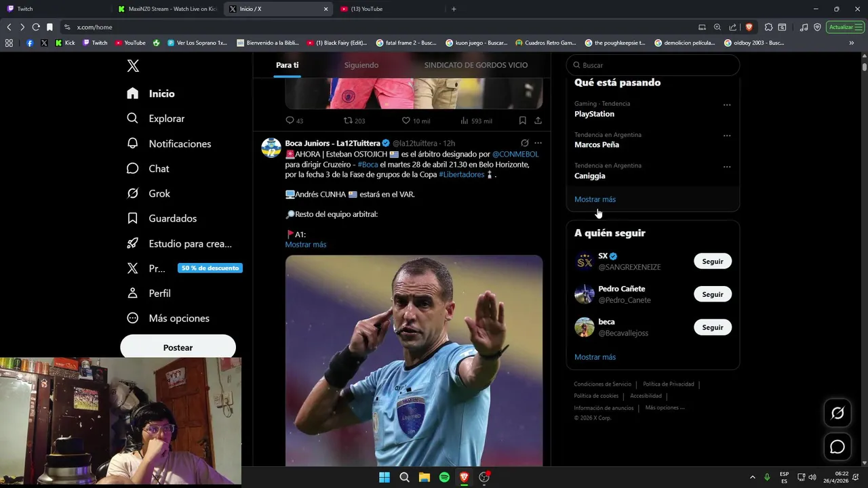Click the @CONMEBOL mention link
868x488 pixels.
click(x=515, y=155)
